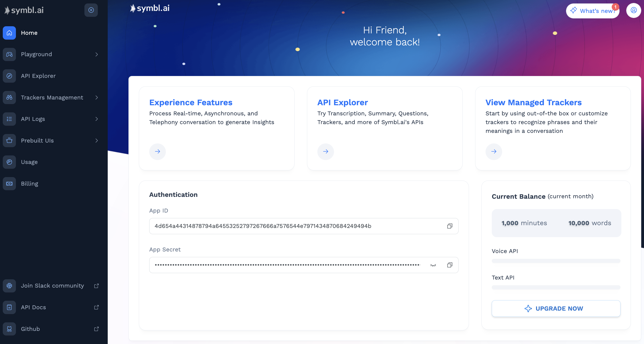Click the API Explorer sidebar icon
The width and height of the screenshot is (644, 344).
click(x=9, y=76)
